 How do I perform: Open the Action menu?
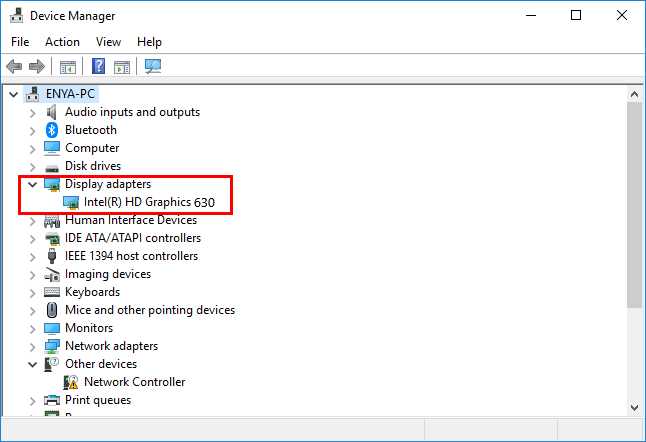tap(62, 42)
